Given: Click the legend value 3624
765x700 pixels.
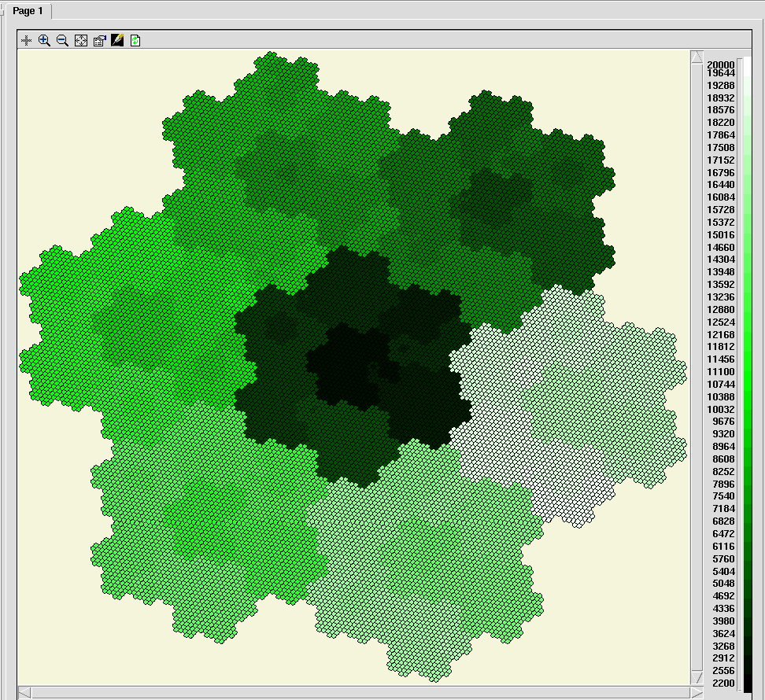Looking at the screenshot, I should (723, 633).
